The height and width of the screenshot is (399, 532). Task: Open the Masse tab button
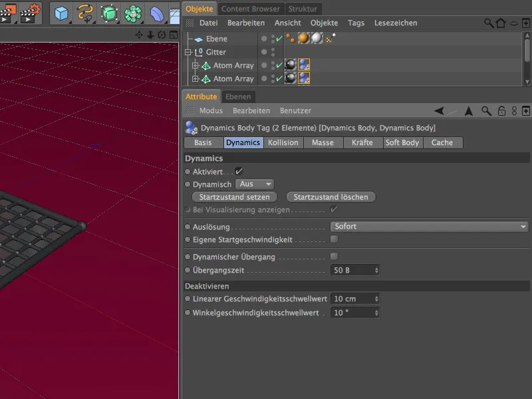click(x=323, y=142)
